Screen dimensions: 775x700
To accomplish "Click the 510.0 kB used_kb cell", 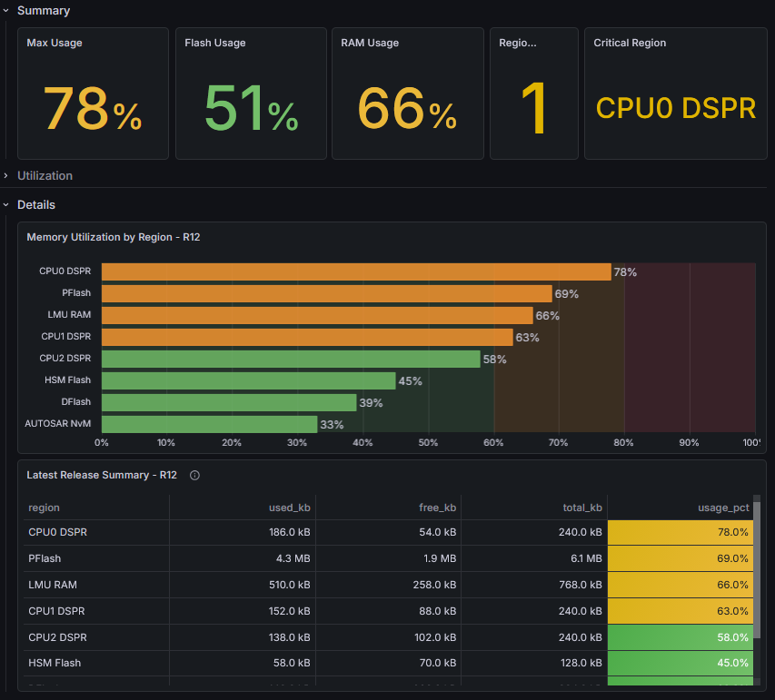I will pos(243,585).
